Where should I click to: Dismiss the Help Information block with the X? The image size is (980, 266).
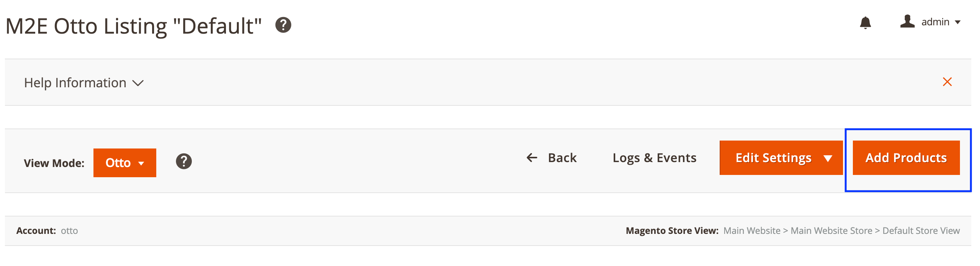947,82
